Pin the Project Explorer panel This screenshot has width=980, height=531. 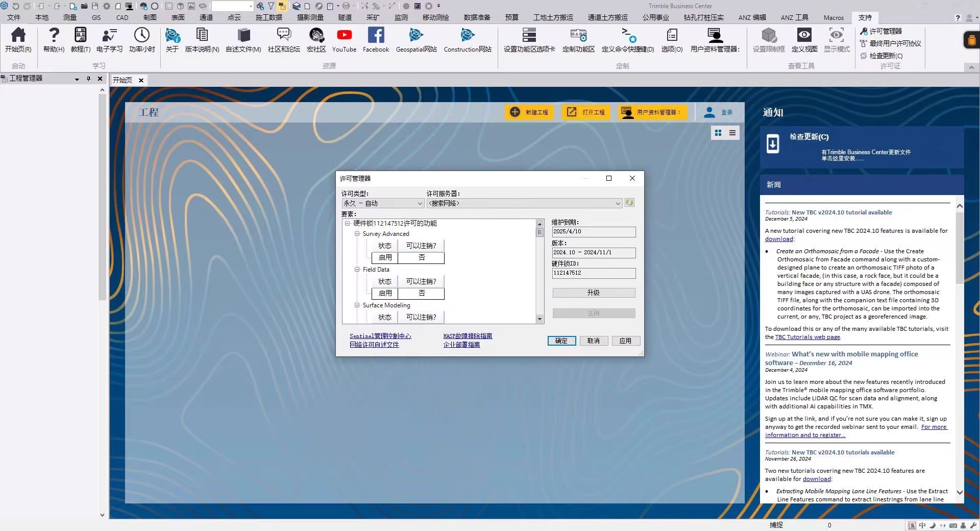89,79
